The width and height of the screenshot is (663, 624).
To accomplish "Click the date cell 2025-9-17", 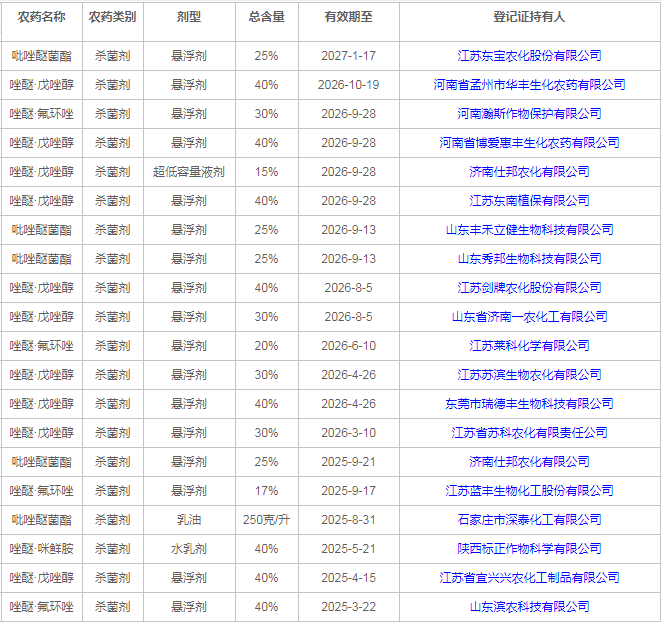I will point(348,491).
